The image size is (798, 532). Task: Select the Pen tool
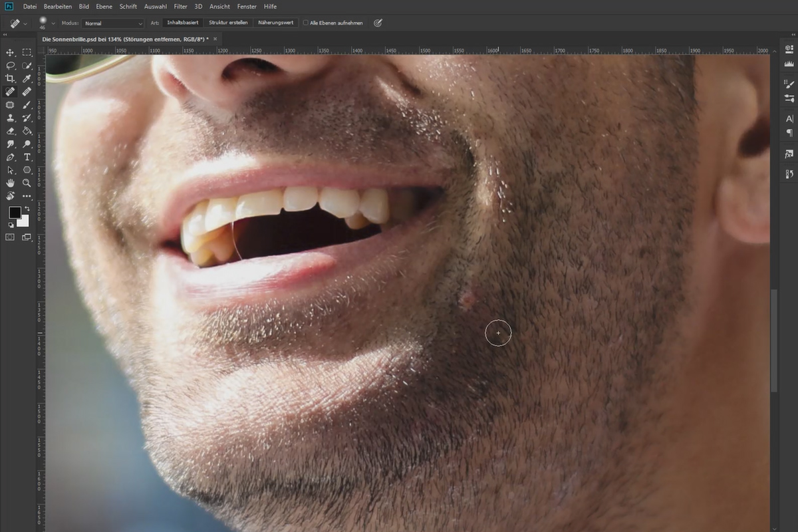(x=10, y=157)
